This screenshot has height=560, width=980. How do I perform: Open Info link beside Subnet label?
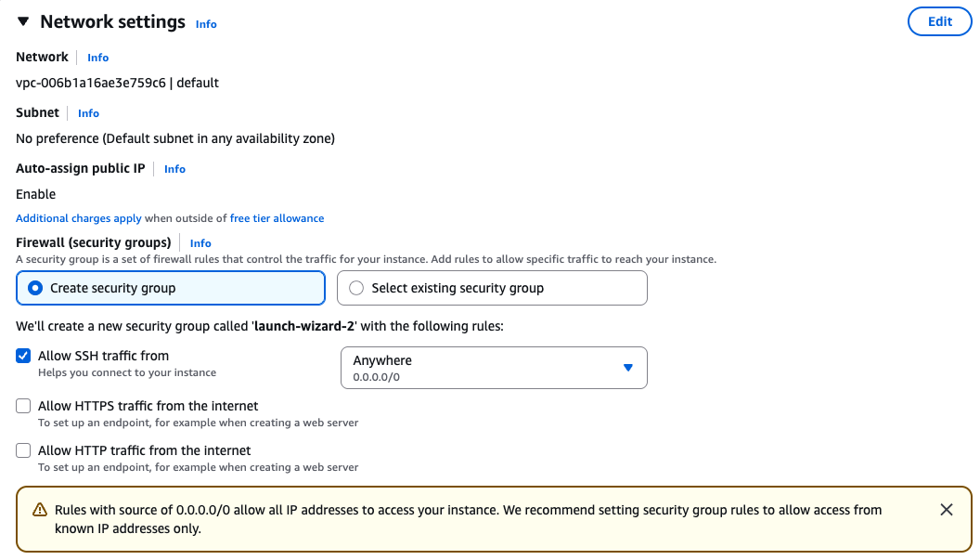coord(88,113)
